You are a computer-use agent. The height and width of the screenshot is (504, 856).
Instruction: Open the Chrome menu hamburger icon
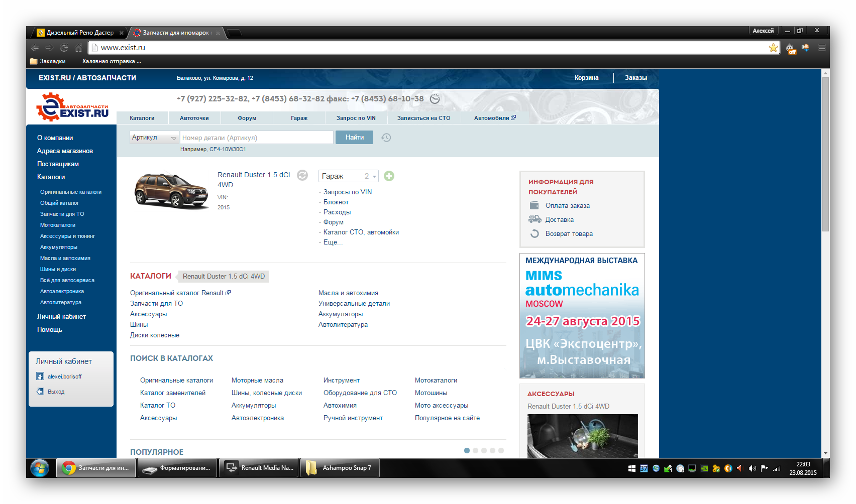pos(822,48)
